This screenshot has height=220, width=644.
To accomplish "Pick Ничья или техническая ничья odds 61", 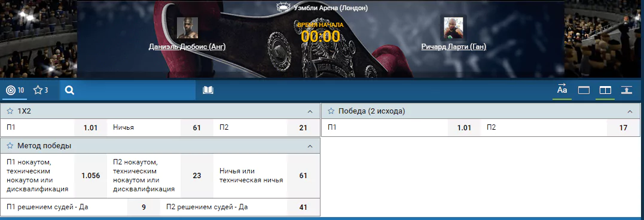I will (303, 176).
